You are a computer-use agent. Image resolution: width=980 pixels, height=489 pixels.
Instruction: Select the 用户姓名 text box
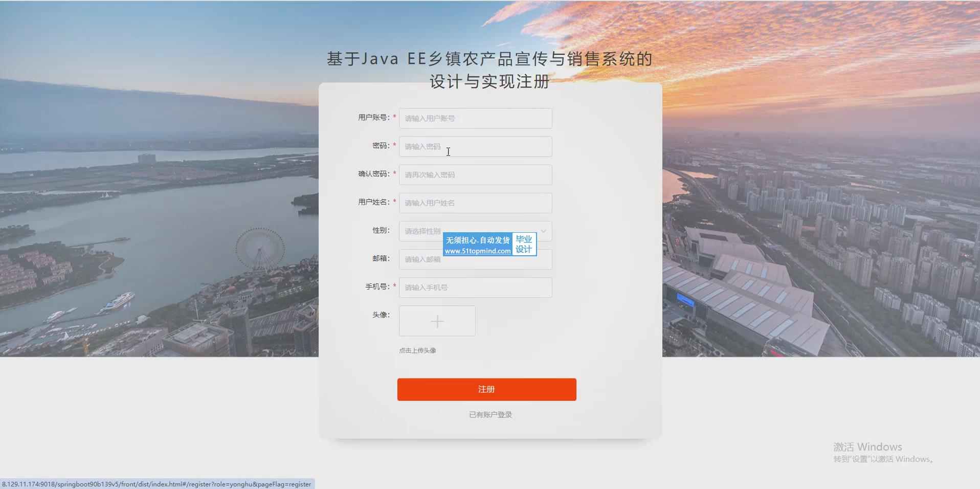point(475,203)
